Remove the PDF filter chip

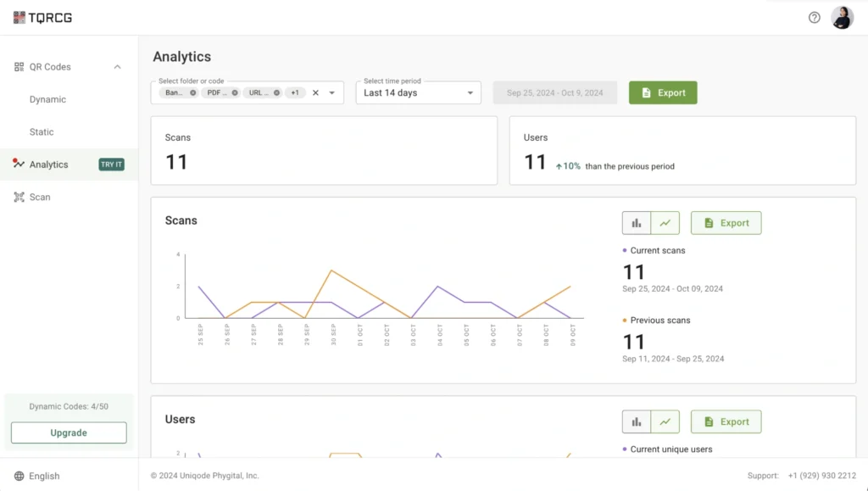[x=235, y=92]
